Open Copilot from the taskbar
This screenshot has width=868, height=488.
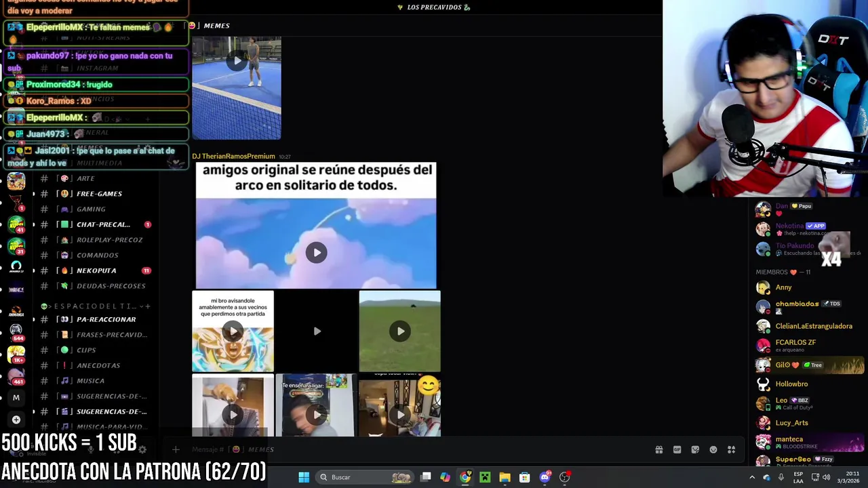pyautogui.click(x=445, y=477)
